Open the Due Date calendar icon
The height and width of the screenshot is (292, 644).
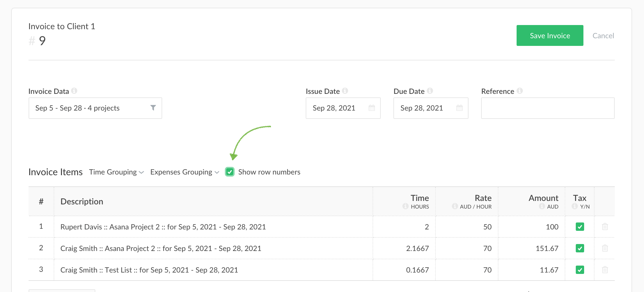pyautogui.click(x=460, y=108)
